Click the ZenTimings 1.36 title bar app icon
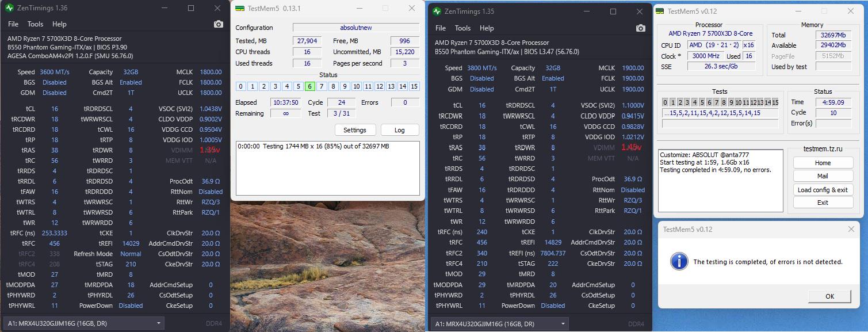The width and height of the screenshot is (868, 332). coord(9,8)
